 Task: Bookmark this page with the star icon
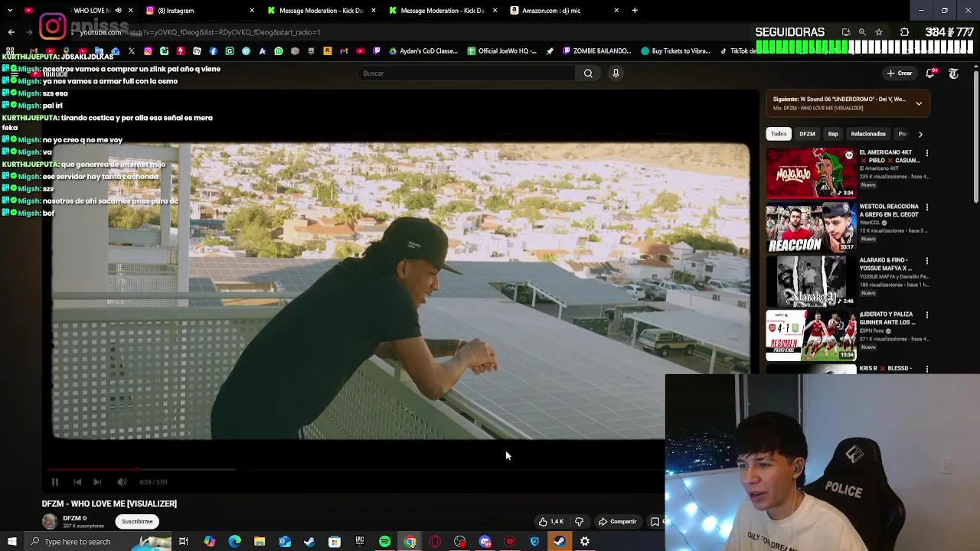pyautogui.click(x=879, y=32)
